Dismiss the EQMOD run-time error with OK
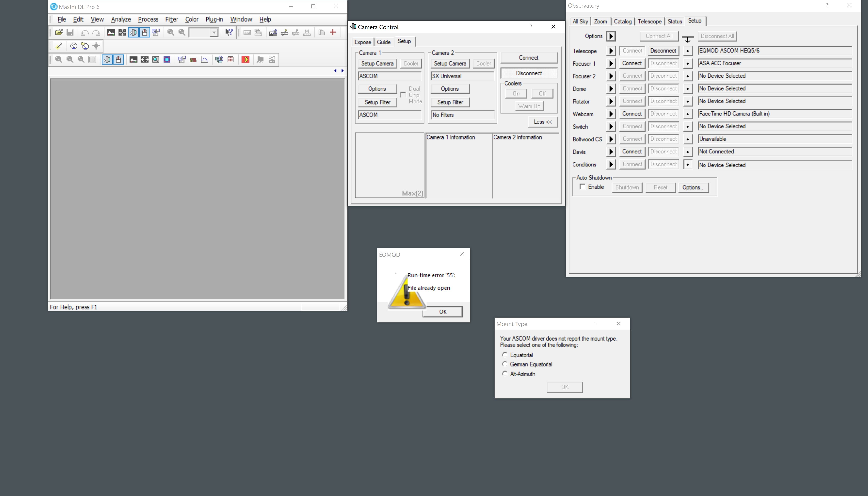 [442, 311]
